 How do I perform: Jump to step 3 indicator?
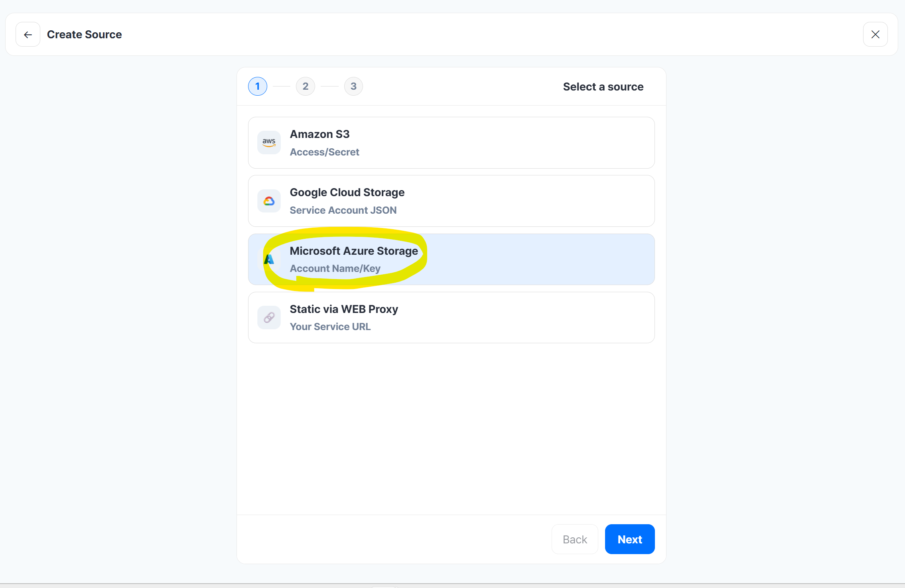pos(353,86)
